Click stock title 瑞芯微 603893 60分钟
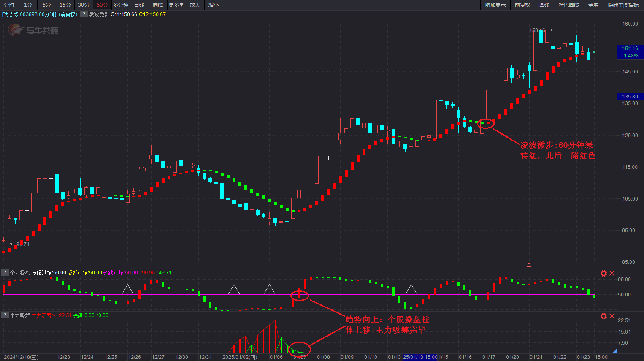 click(x=29, y=14)
